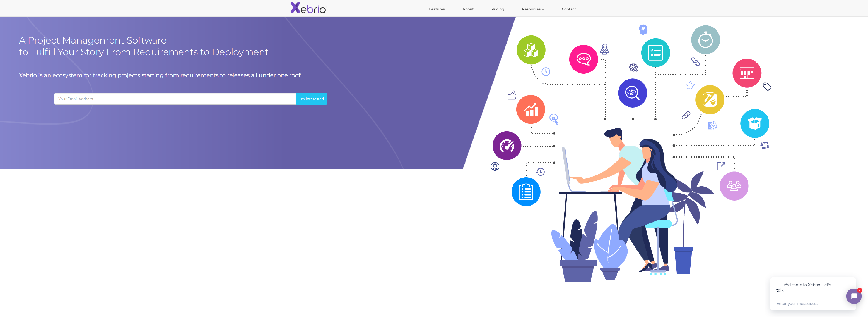
Task: Click the cyan open box icon
Action: 755,123
